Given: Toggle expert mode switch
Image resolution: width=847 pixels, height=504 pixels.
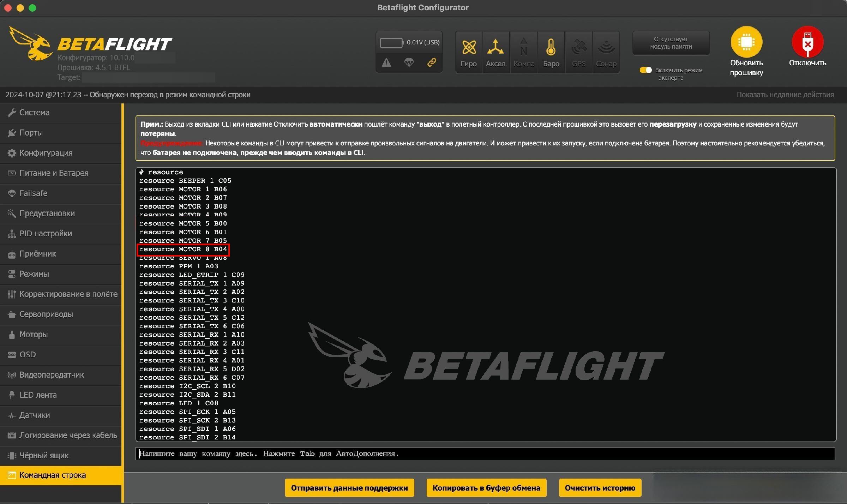Looking at the screenshot, I should [645, 70].
